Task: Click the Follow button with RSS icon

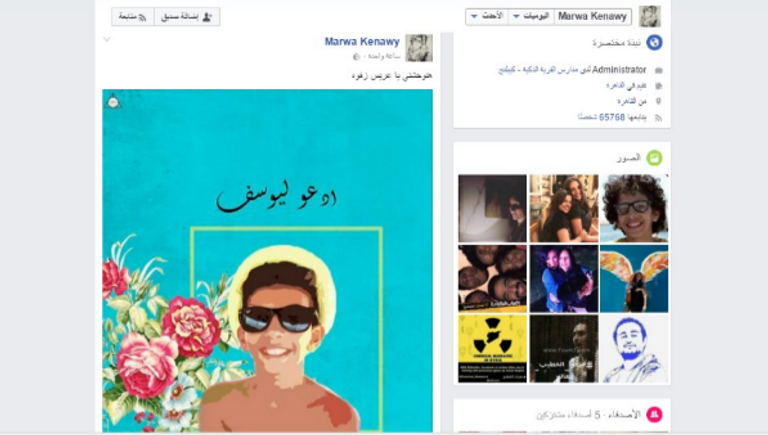Action: pyautogui.click(x=133, y=17)
